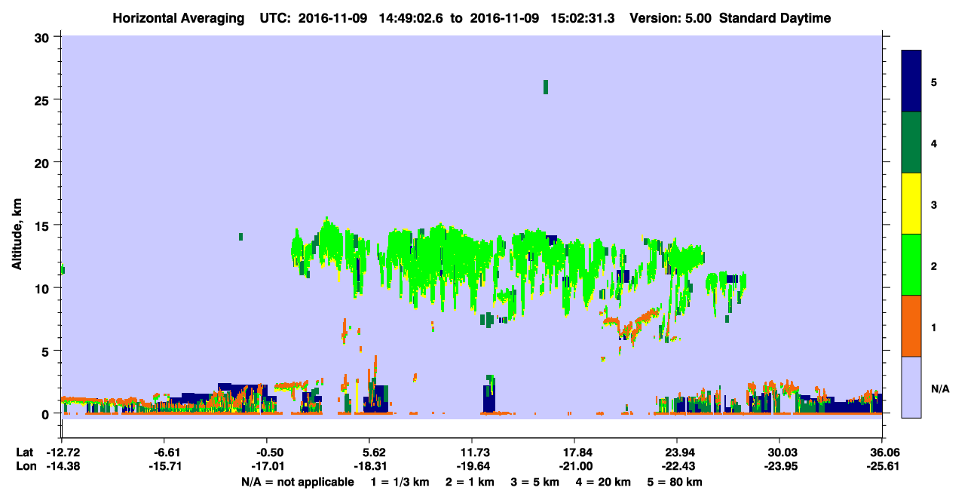Click the y-axis tick label 0
This screenshot has width=980, height=503.
tap(47, 413)
